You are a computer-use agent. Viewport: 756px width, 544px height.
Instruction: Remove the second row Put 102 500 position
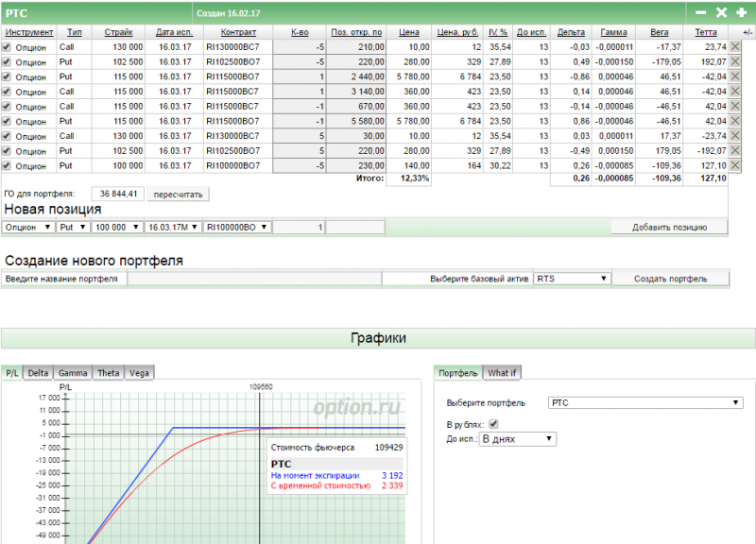(x=736, y=61)
